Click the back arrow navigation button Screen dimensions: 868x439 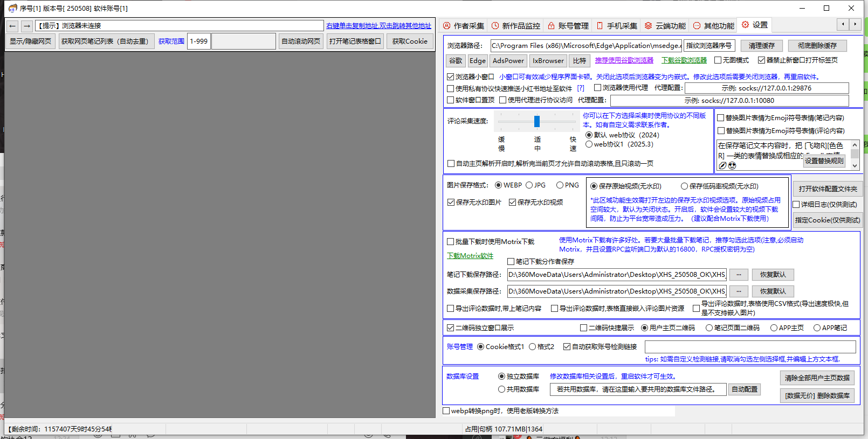click(12, 26)
